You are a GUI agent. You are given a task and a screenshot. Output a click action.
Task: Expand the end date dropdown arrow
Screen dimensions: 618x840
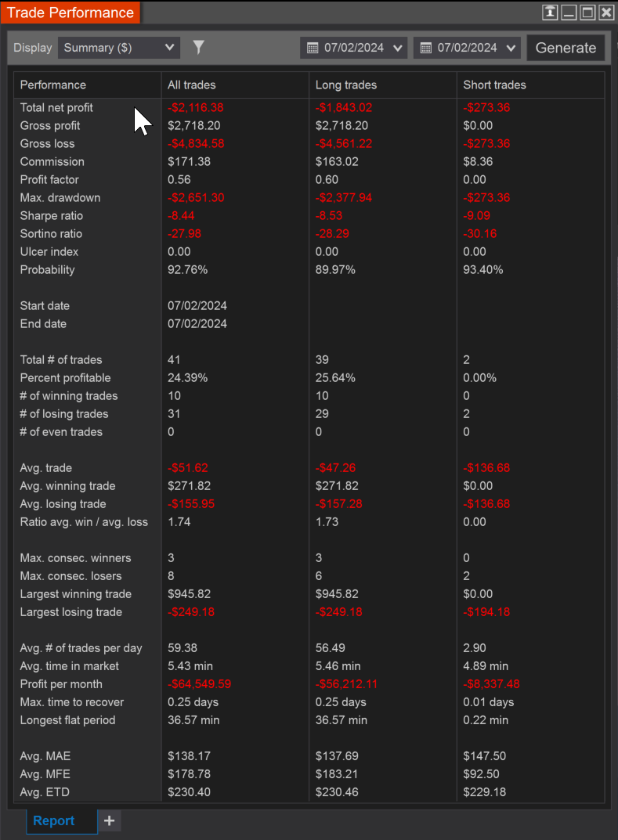click(x=511, y=49)
